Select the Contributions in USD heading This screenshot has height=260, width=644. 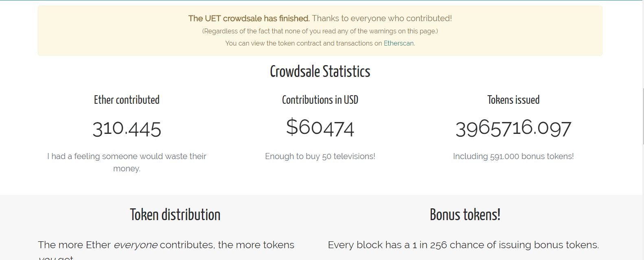pos(320,100)
